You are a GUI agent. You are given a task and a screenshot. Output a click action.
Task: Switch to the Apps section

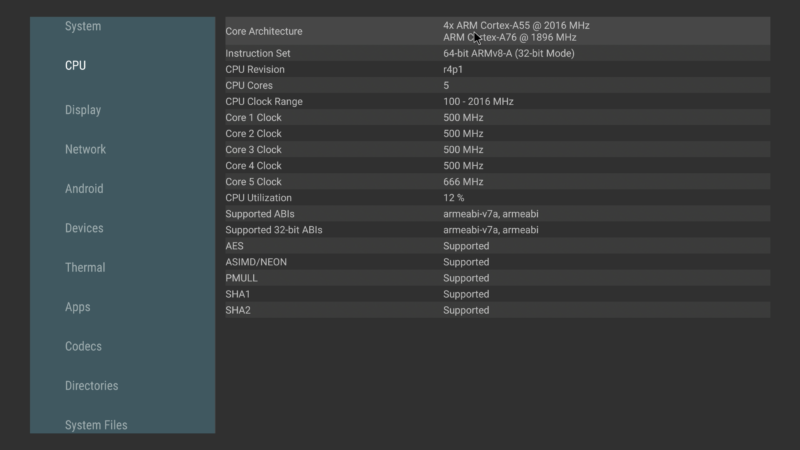click(78, 307)
